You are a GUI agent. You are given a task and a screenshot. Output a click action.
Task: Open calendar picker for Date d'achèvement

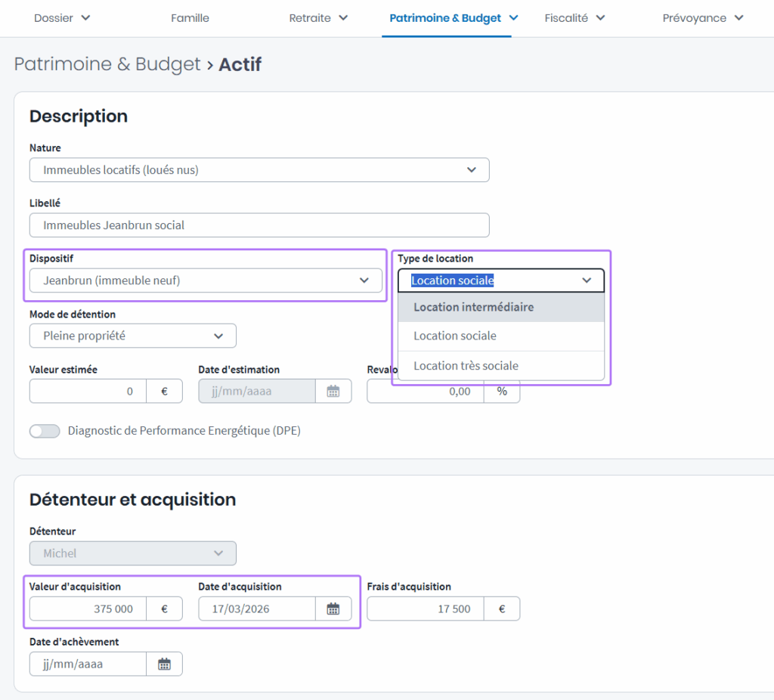(164, 664)
